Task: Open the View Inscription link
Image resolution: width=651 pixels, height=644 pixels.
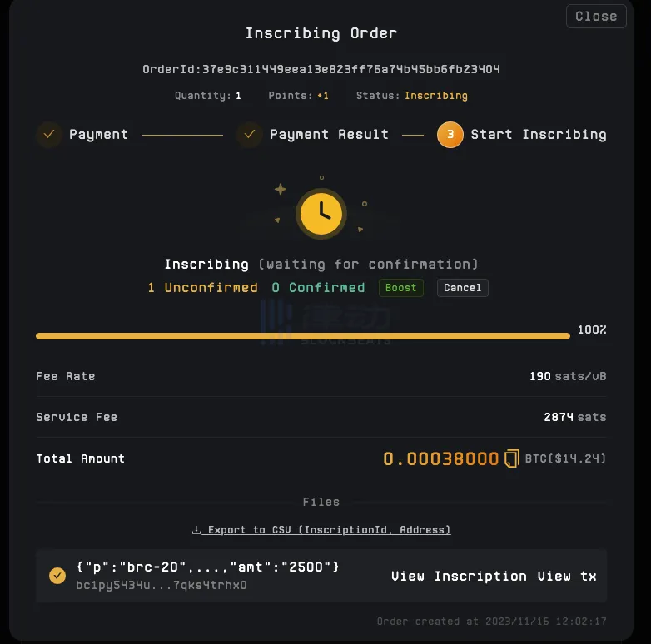Action: pyautogui.click(x=459, y=576)
